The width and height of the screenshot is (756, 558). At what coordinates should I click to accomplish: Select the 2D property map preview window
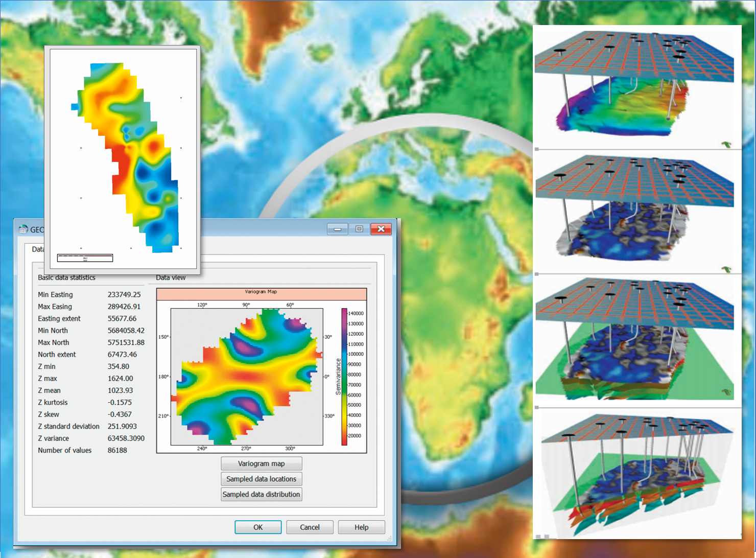pos(122,158)
